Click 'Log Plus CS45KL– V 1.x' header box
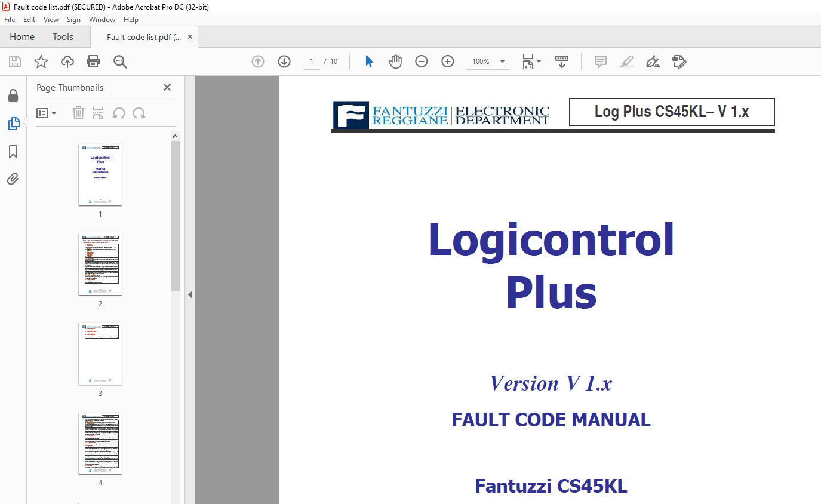 pos(672,112)
